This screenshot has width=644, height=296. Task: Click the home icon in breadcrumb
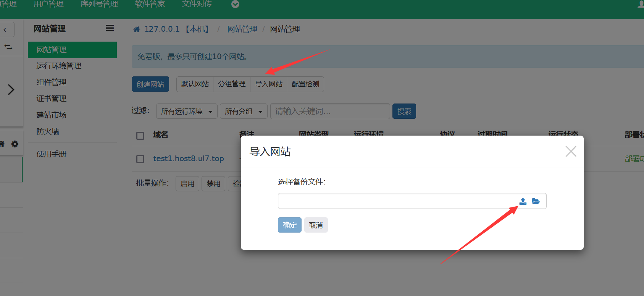(137, 29)
